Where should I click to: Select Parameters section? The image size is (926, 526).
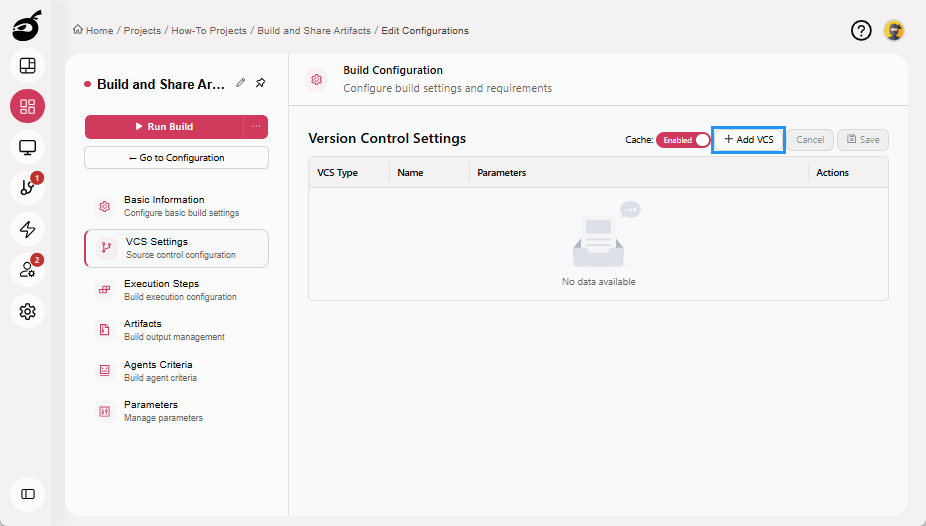pyautogui.click(x=177, y=411)
